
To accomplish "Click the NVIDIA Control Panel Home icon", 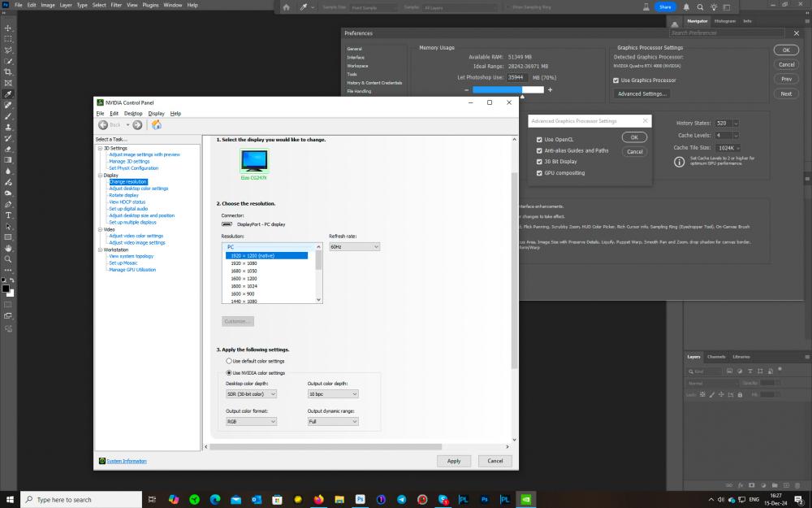I will click(157, 125).
